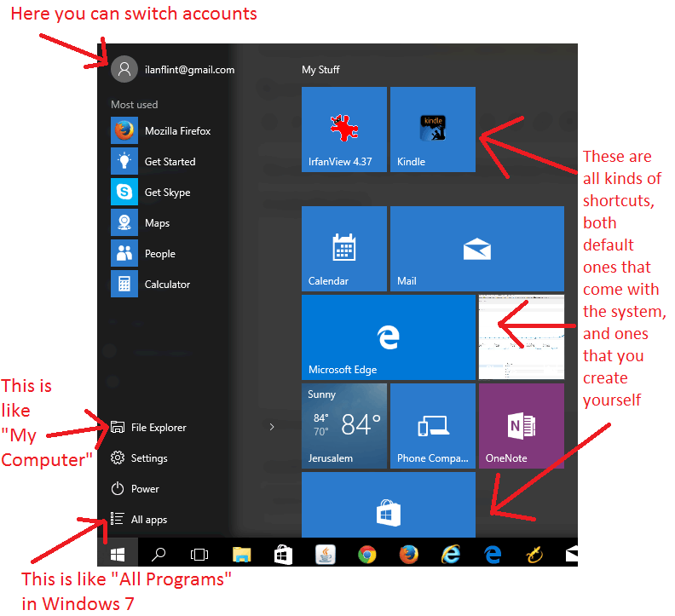Open the Calendar tile

pos(344,249)
